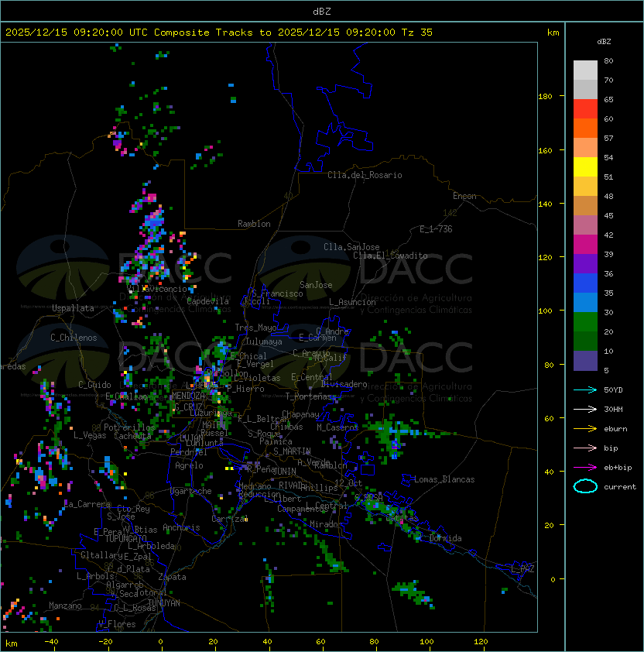The height and width of the screenshot is (652, 644).
Task: Click the Uspallata map label
Action: click(73, 308)
